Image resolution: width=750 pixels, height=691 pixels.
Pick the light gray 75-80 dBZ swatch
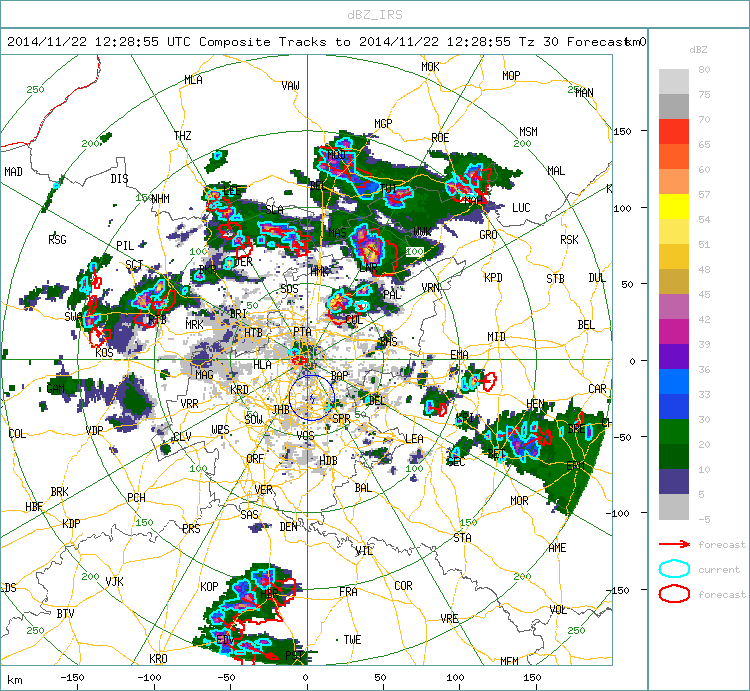[673, 82]
